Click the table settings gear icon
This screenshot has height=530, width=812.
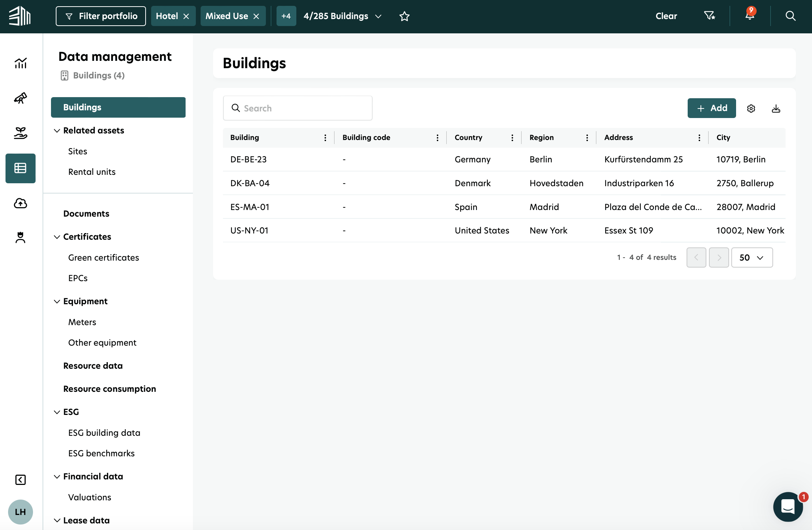pos(751,108)
